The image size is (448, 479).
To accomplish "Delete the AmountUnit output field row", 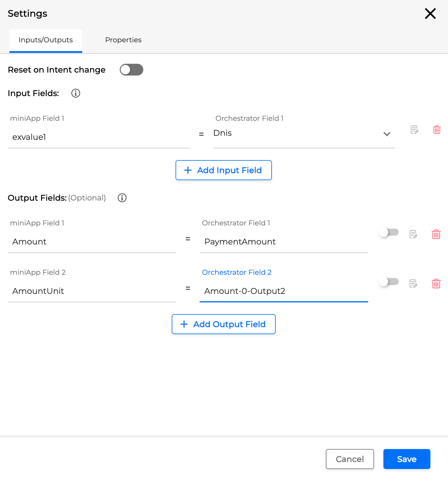I will coord(436,284).
